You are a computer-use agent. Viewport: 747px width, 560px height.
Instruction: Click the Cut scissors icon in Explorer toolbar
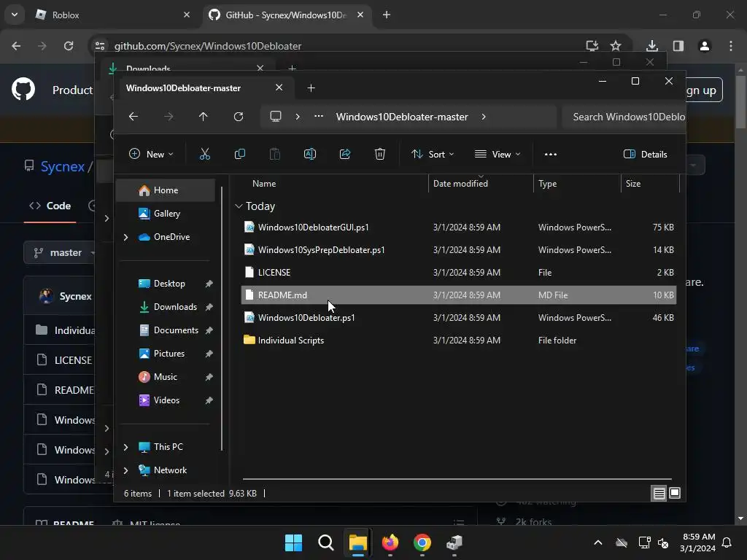tap(204, 154)
